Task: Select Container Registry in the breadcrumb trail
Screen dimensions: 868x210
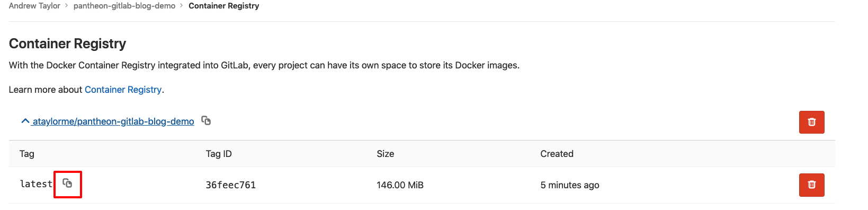Action: (224, 6)
